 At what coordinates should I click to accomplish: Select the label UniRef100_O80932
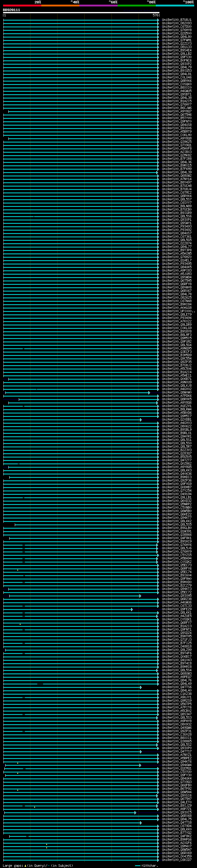click(177, 724)
